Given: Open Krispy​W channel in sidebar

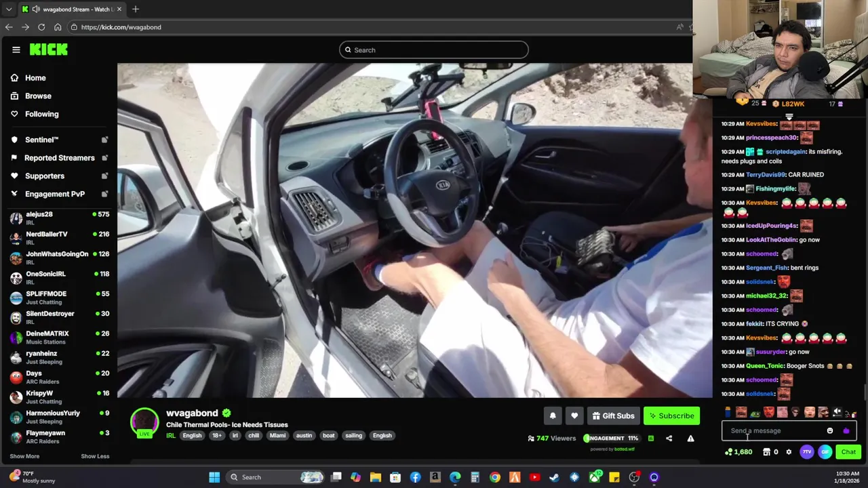Looking at the screenshot, I should pos(59,397).
